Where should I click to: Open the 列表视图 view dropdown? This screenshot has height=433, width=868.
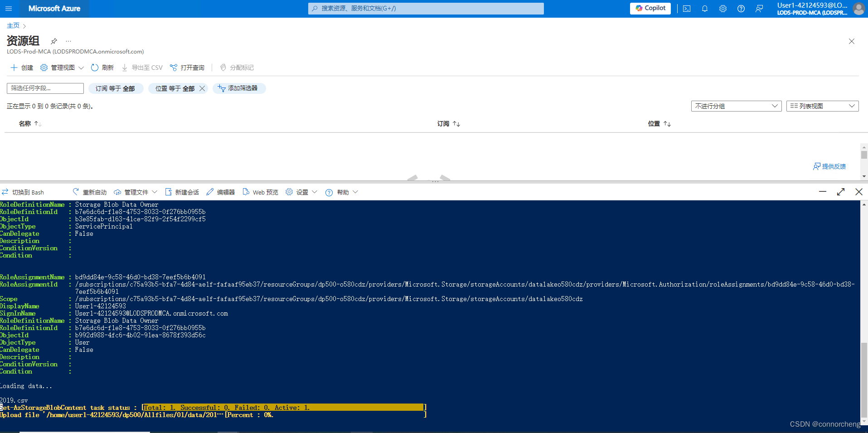click(x=822, y=106)
